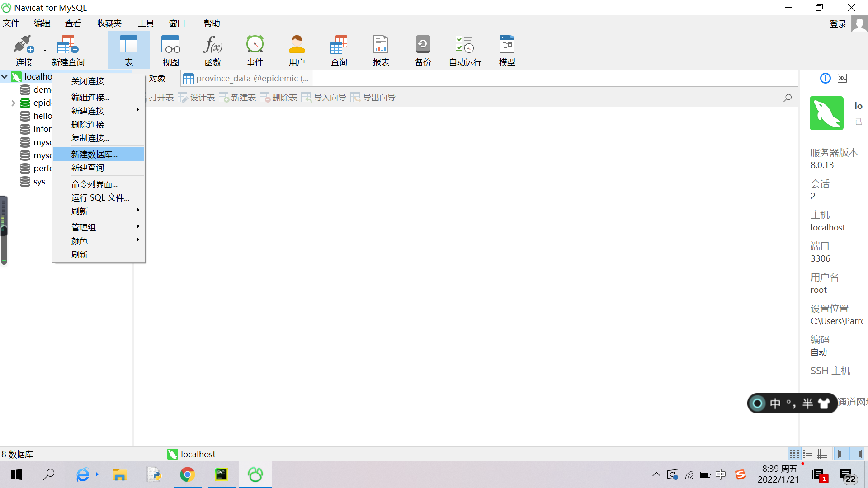Show the DDL panel icon
The image size is (868, 488).
842,78
